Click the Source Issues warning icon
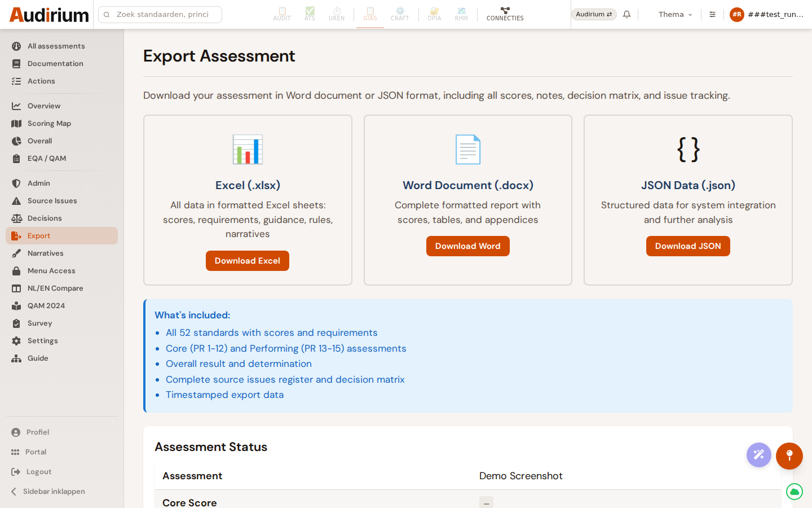The width and height of the screenshot is (812, 508). coord(16,201)
